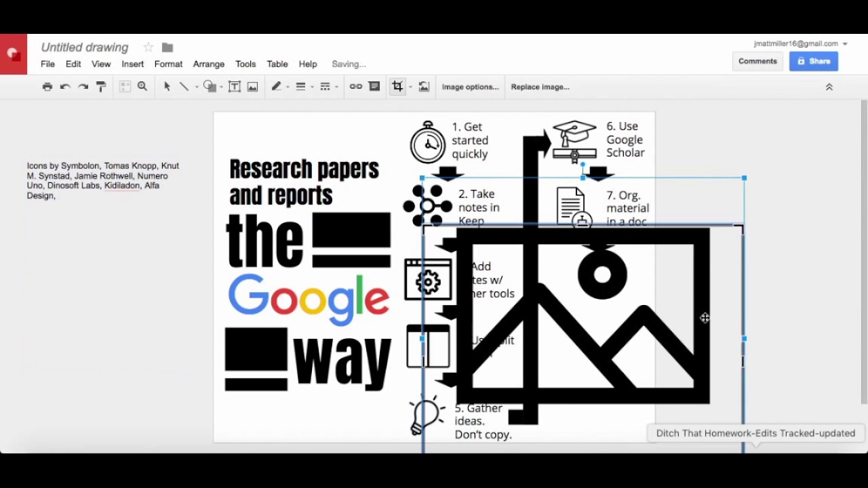The image size is (868, 488).
Task: Move drawing using folder icon
Action: (x=167, y=47)
